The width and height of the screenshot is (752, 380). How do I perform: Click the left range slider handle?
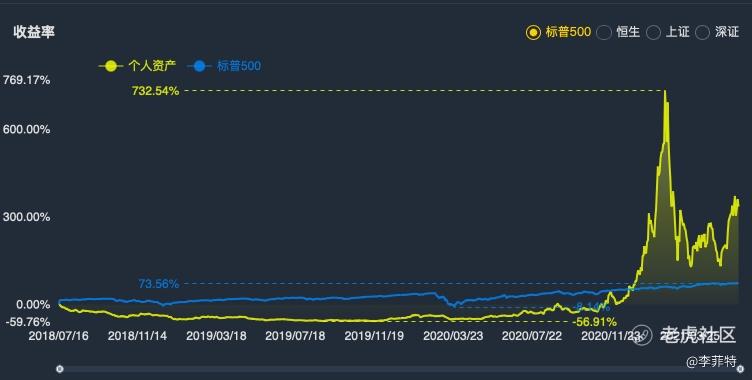tap(59, 369)
